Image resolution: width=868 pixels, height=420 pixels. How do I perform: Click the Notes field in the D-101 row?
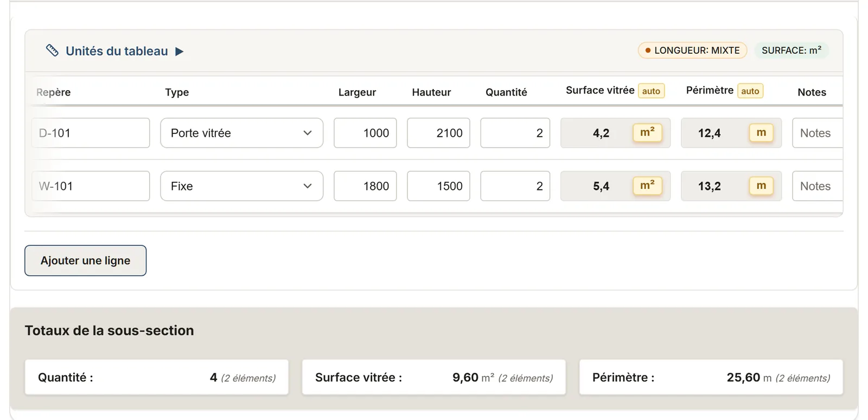[818, 133]
